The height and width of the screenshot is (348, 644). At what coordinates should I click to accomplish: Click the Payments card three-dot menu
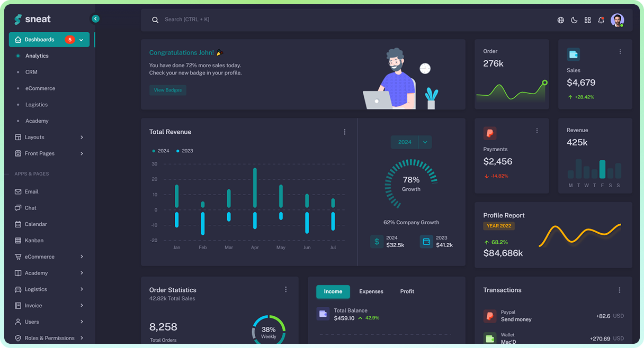(x=537, y=131)
